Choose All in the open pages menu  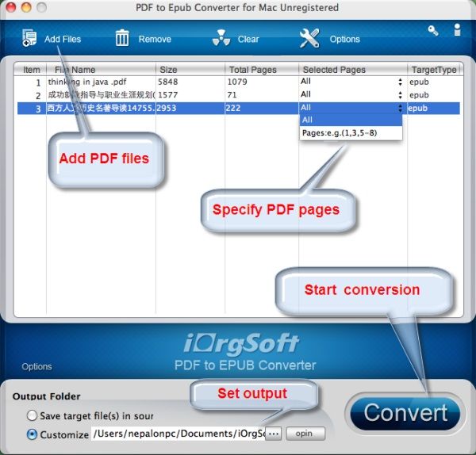pos(351,120)
